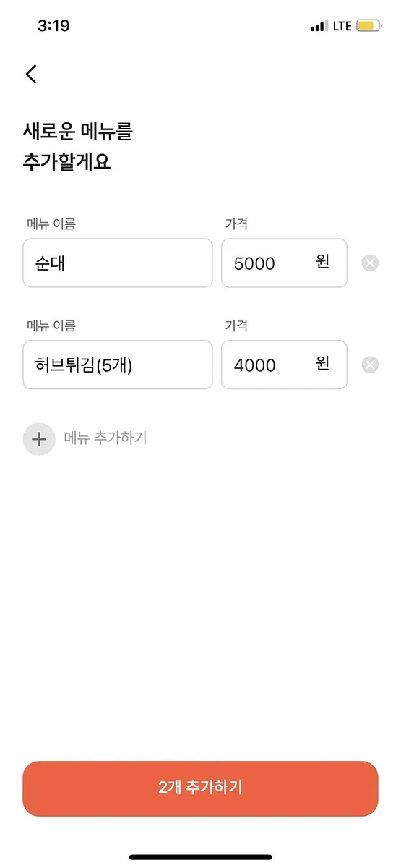Focus the 4000 price input

(284, 365)
